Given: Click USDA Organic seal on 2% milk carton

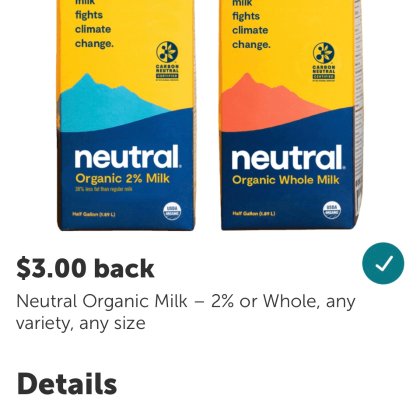Looking at the screenshot, I should click(172, 211).
